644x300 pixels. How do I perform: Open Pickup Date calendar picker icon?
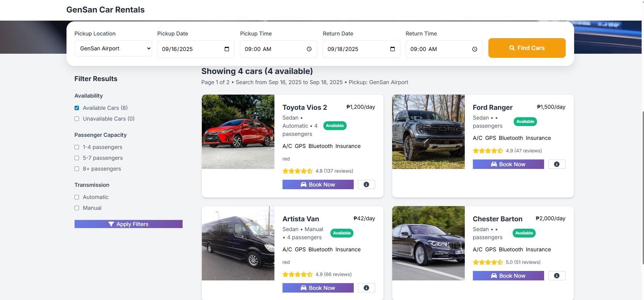(227, 49)
